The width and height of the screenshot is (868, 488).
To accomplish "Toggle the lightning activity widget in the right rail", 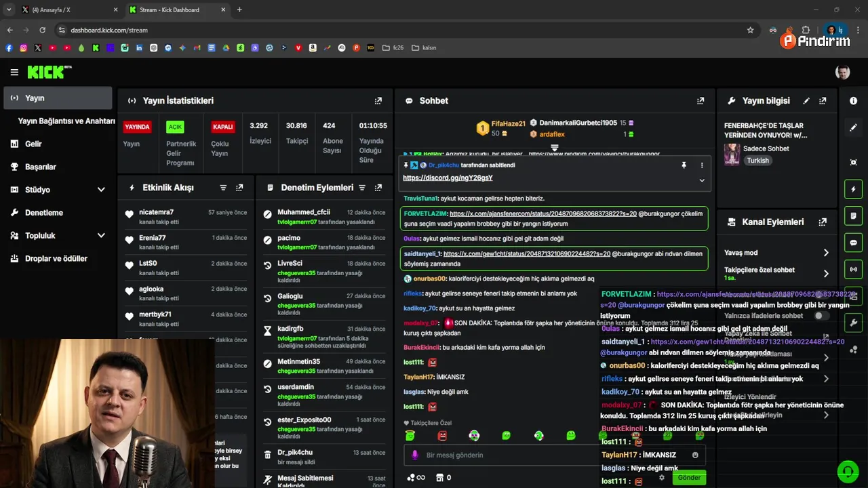I will (x=854, y=189).
